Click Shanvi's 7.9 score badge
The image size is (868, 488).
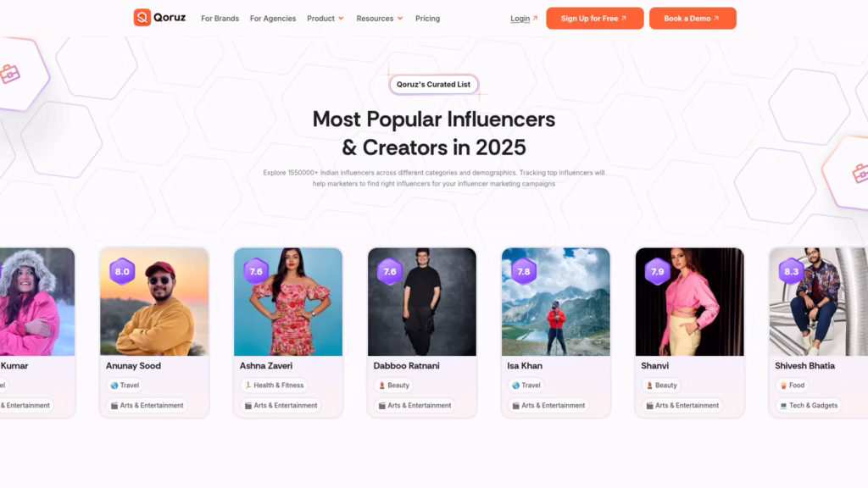pyautogui.click(x=658, y=272)
